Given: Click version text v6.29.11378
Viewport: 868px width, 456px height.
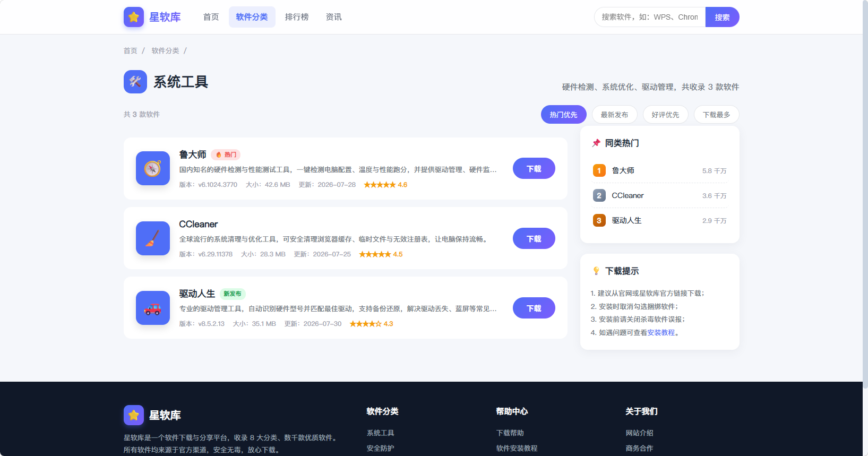Looking at the screenshot, I should click(216, 254).
